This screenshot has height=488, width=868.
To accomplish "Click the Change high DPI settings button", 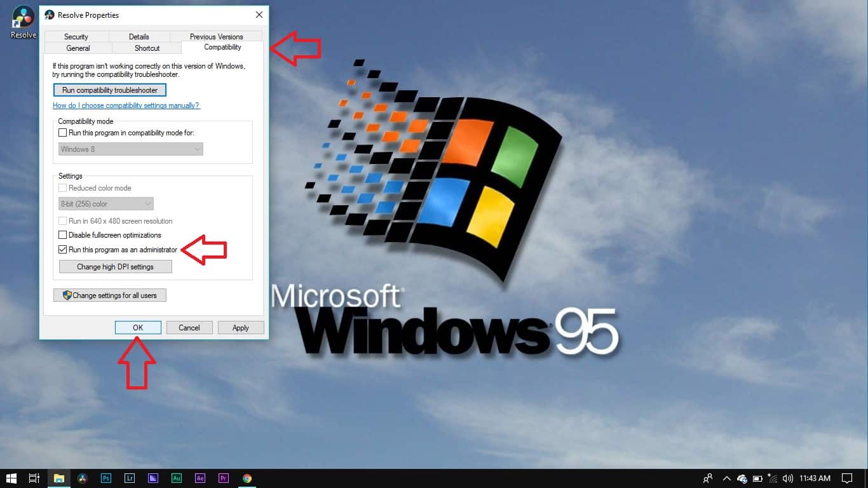I will (115, 267).
